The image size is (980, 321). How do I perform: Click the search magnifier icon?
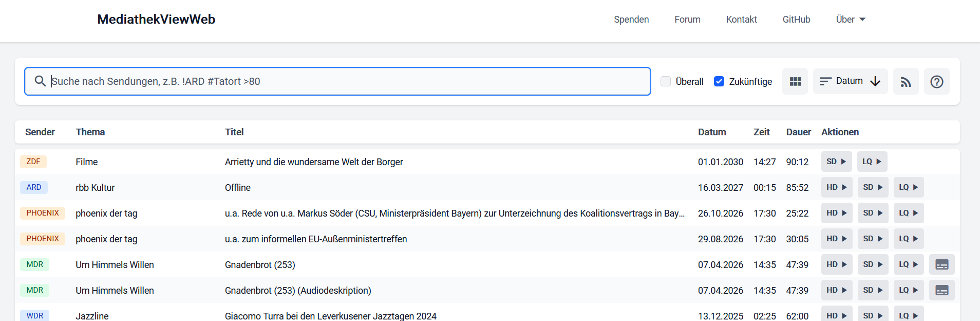pos(40,81)
